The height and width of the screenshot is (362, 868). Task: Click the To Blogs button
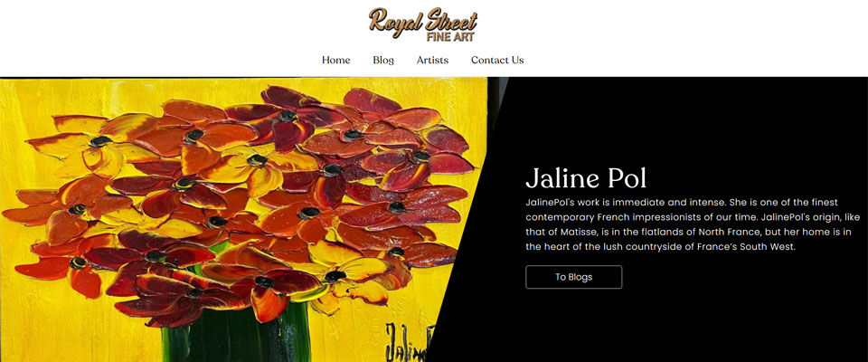(x=573, y=277)
